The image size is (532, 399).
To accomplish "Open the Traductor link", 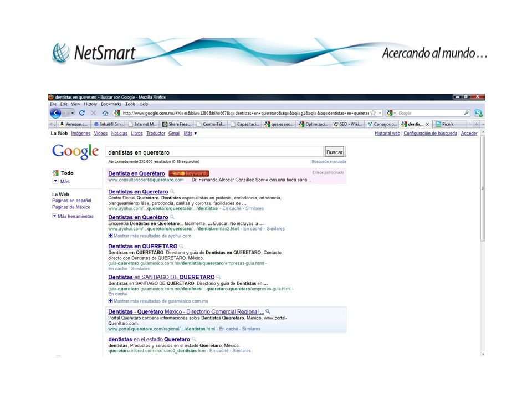I will coord(156,134).
